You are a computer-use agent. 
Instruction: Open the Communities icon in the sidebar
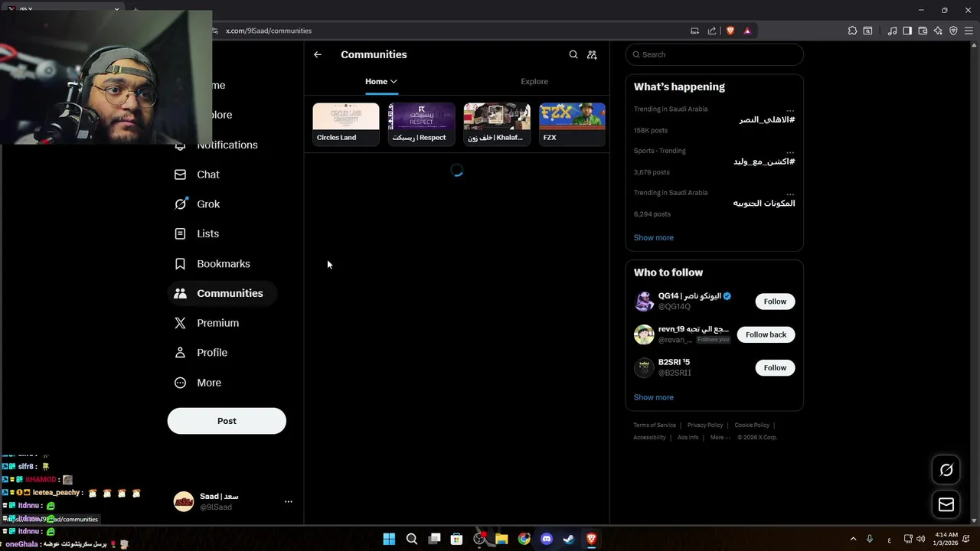click(180, 293)
